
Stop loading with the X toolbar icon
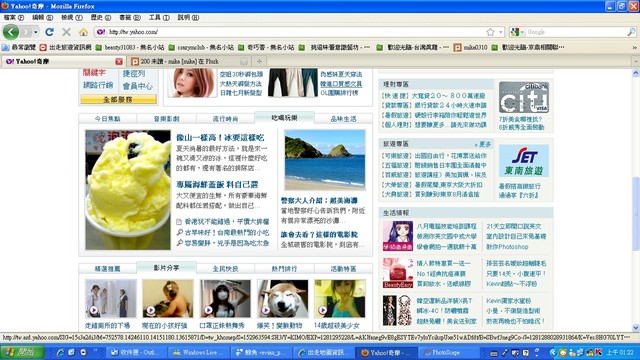[x=66, y=32]
